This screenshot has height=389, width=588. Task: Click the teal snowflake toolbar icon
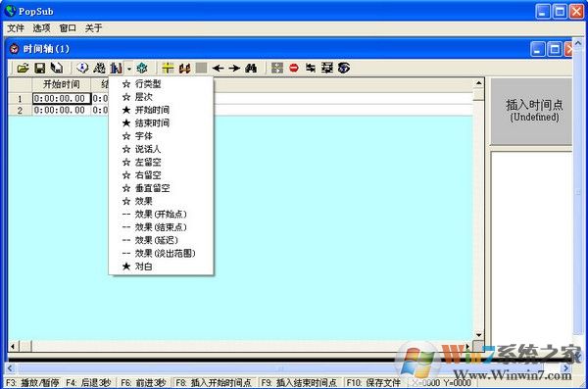[142, 68]
